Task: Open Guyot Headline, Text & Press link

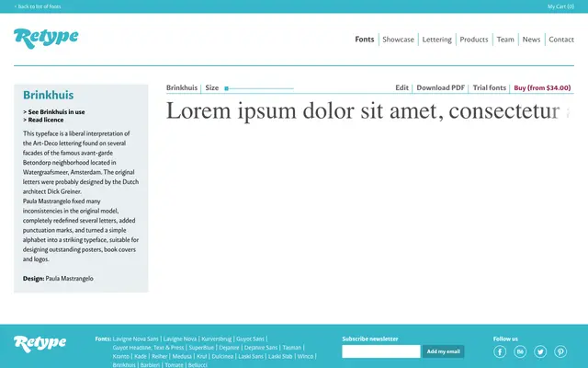Action: [148, 348]
